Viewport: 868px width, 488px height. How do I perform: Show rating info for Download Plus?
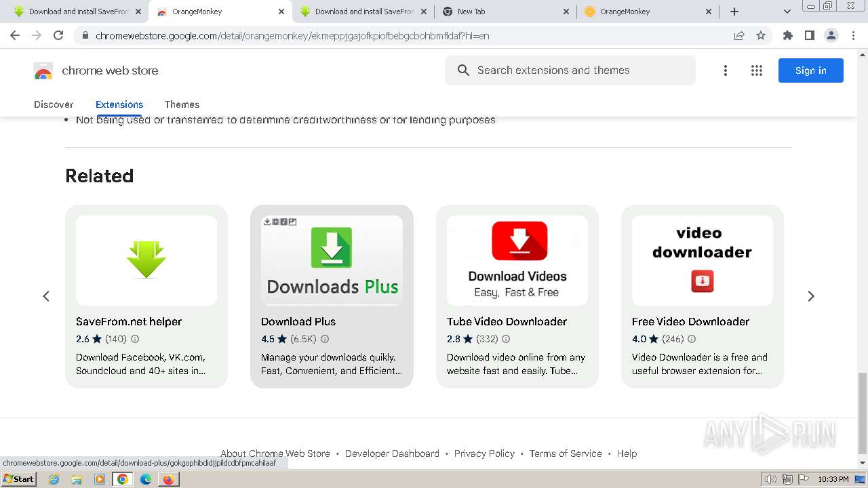tap(325, 339)
